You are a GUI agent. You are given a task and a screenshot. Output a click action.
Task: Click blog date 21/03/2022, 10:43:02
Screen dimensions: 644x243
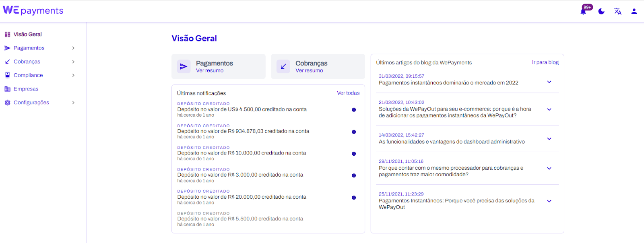[401, 103]
